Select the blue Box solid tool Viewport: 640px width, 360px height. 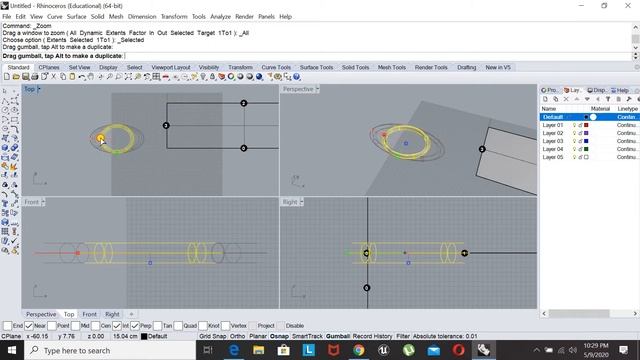tap(5, 147)
